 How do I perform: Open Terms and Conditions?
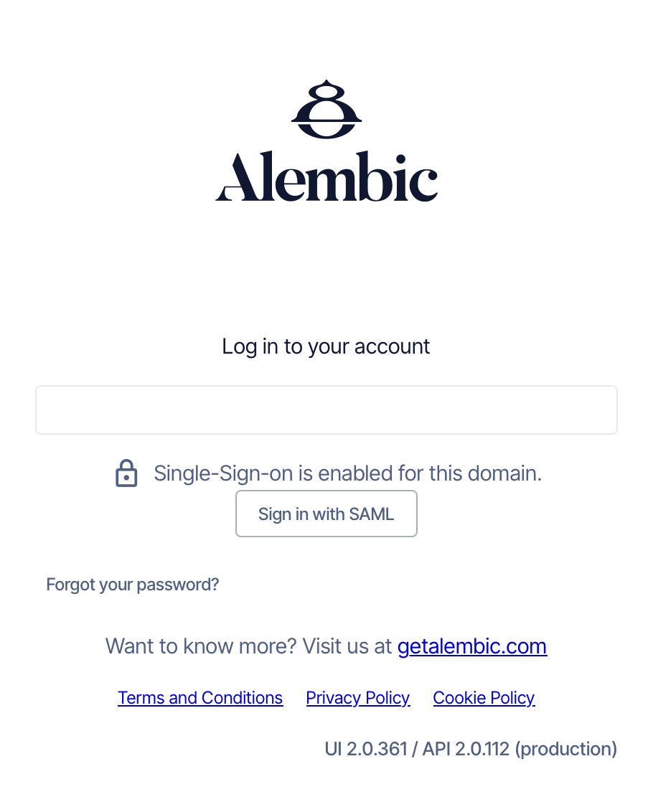[x=200, y=698]
